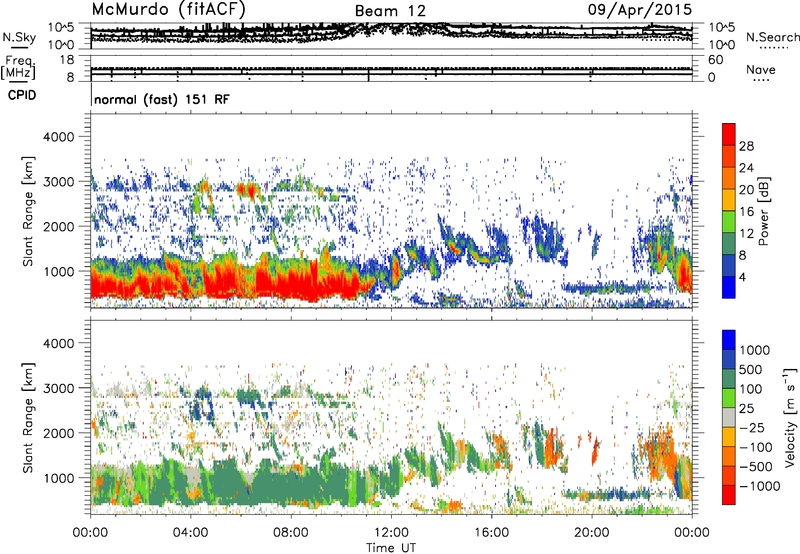The height and width of the screenshot is (554, 800).
Task: Click the Slant Range [km] label of velocity panel
Action: pos(28,417)
